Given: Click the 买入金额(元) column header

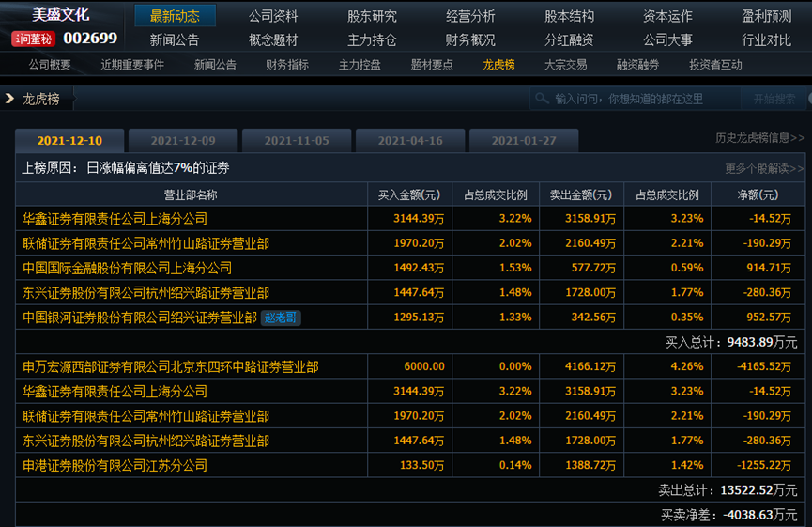Looking at the screenshot, I should tap(409, 194).
